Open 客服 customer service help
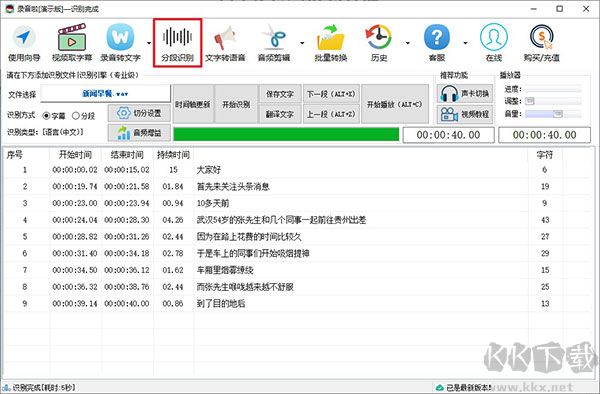 click(x=437, y=43)
